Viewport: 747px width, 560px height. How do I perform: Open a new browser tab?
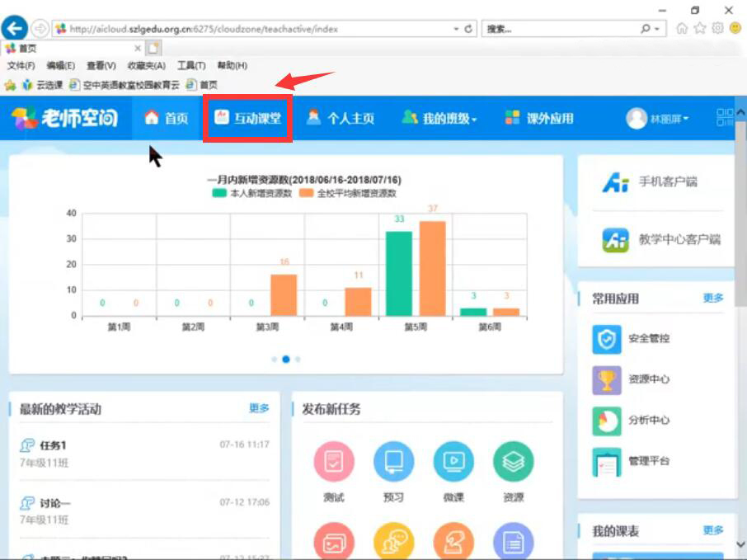[x=153, y=48]
